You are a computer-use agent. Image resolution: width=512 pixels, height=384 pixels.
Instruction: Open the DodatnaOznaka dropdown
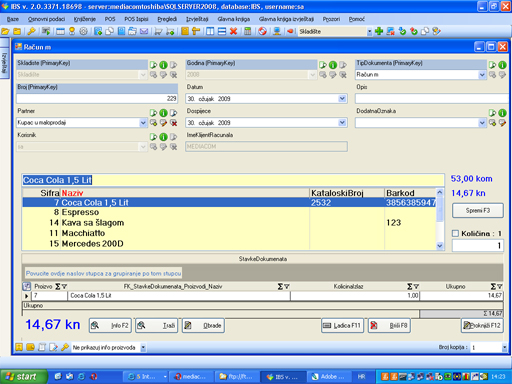point(482,123)
